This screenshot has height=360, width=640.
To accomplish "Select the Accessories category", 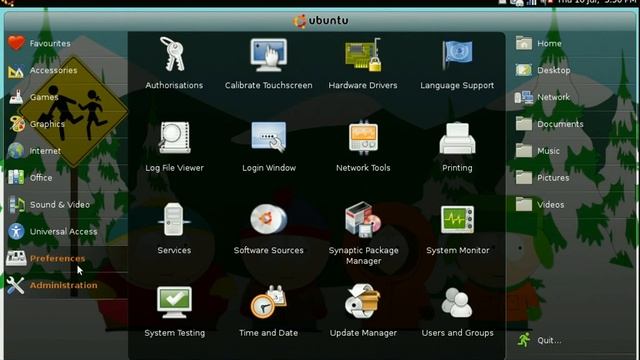I will tap(67, 70).
